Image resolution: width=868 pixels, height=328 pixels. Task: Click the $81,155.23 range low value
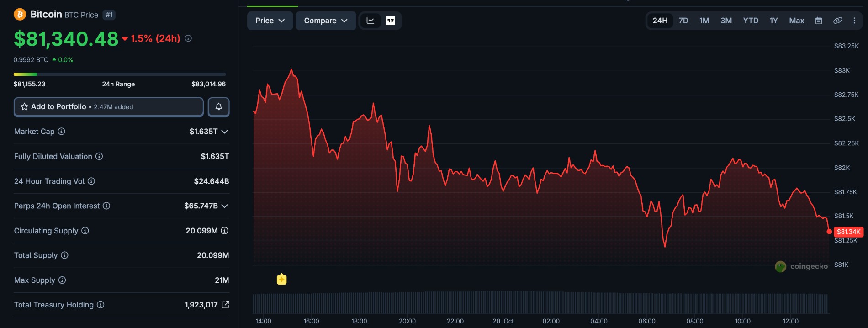(30, 84)
